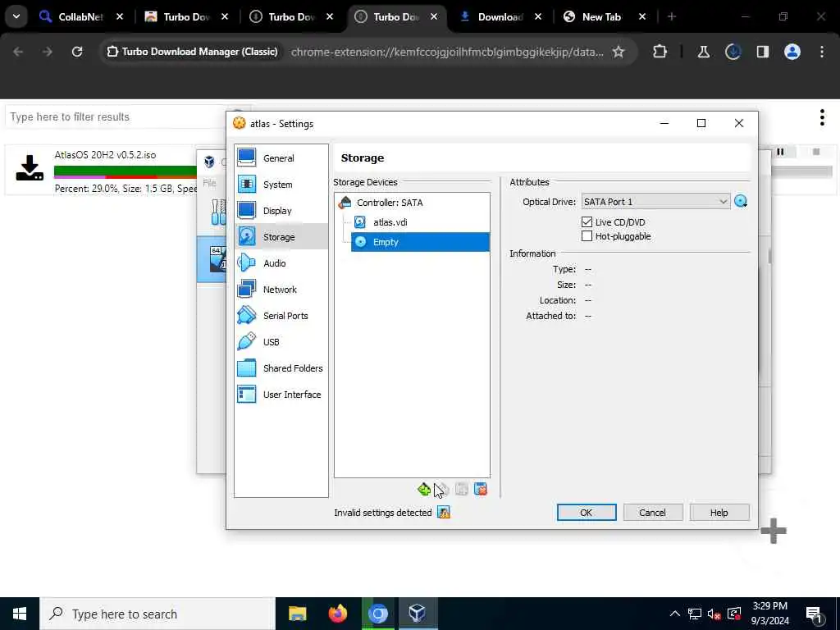This screenshot has height=630, width=840.
Task: Click the Chrome address bar URL
Action: tap(447, 52)
